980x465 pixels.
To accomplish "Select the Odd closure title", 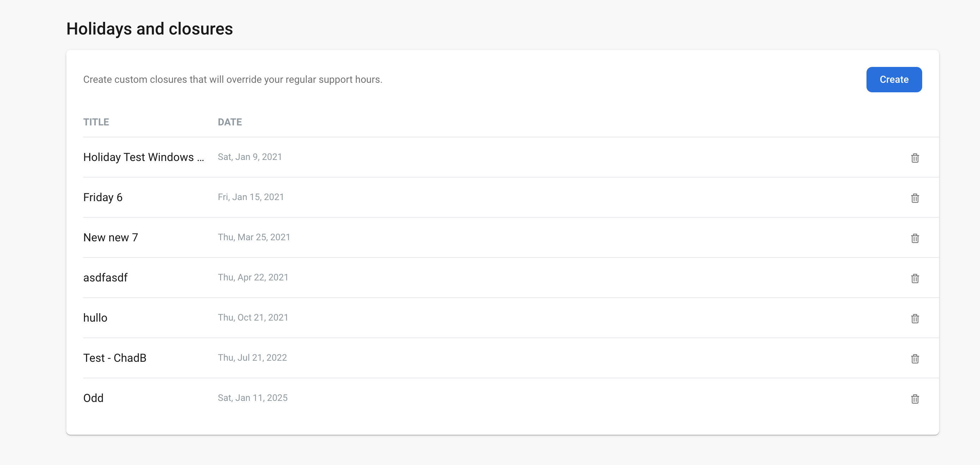I will click(93, 398).
